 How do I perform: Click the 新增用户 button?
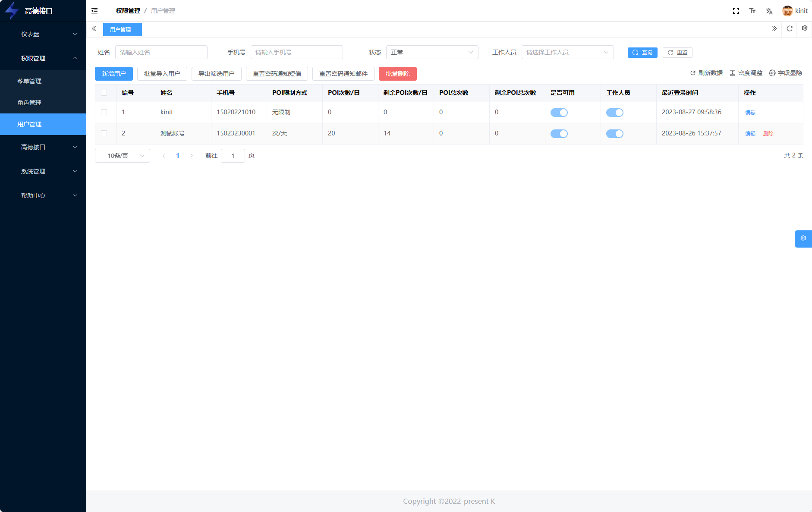[114, 74]
